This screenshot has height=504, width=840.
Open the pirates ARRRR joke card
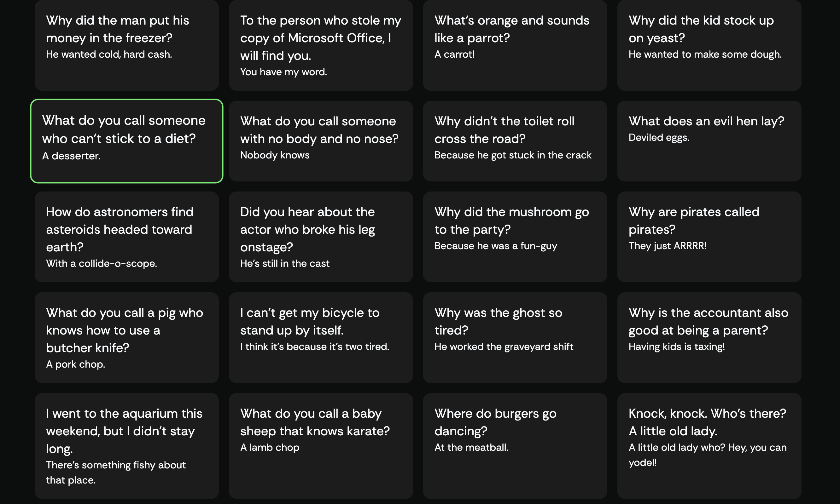tap(709, 237)
